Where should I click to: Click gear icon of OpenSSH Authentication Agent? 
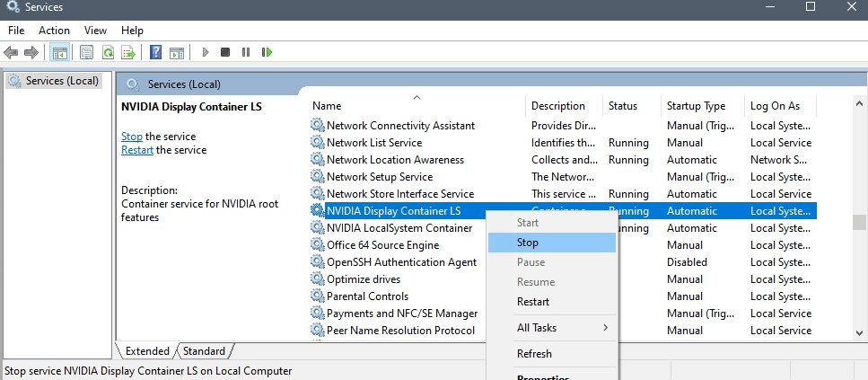317,262
